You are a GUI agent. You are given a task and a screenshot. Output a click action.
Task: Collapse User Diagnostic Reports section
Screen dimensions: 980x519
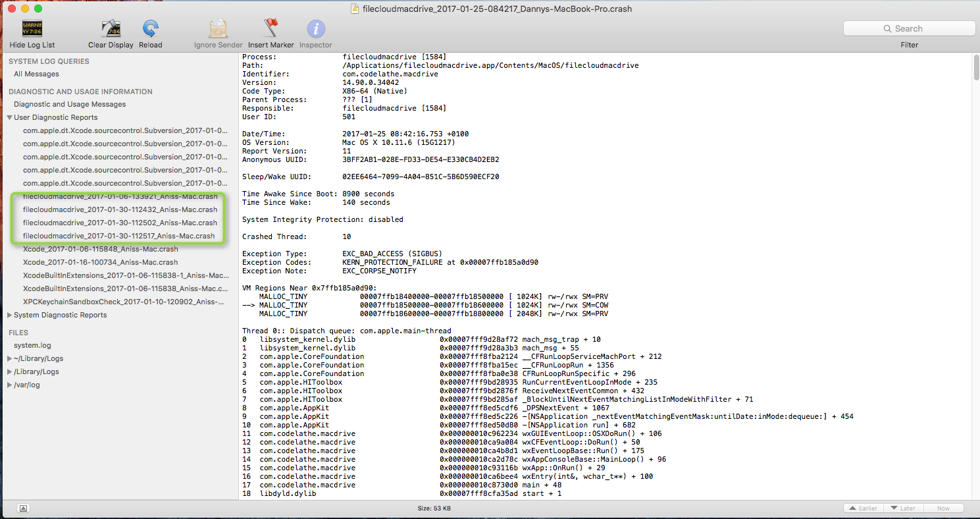click(10, 117)
